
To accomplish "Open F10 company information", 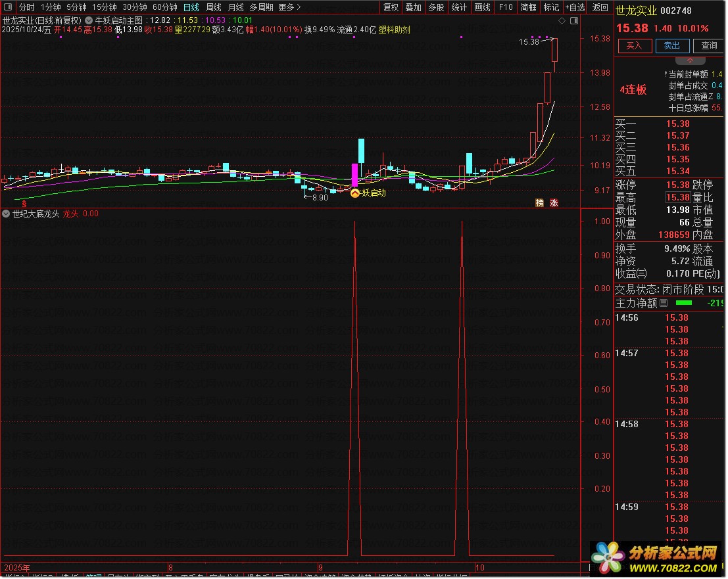I will coord(506,7).
